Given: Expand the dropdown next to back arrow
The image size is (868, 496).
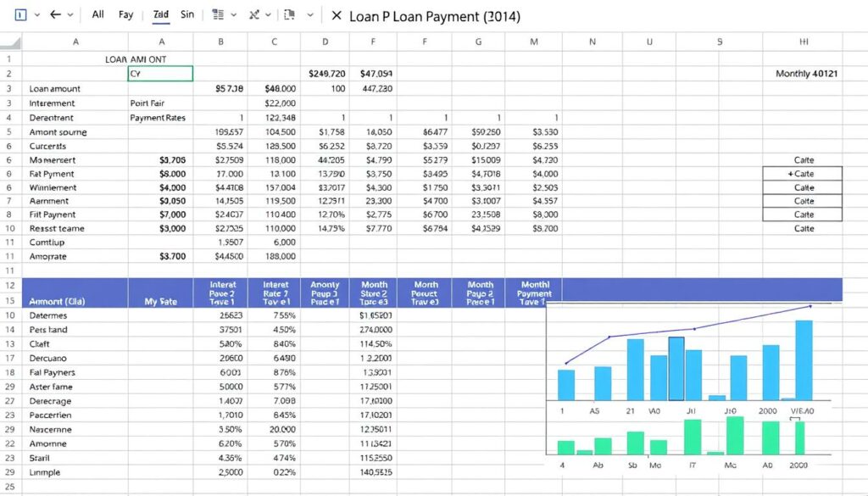Looking at the screenshot, I should click(70, 15).
